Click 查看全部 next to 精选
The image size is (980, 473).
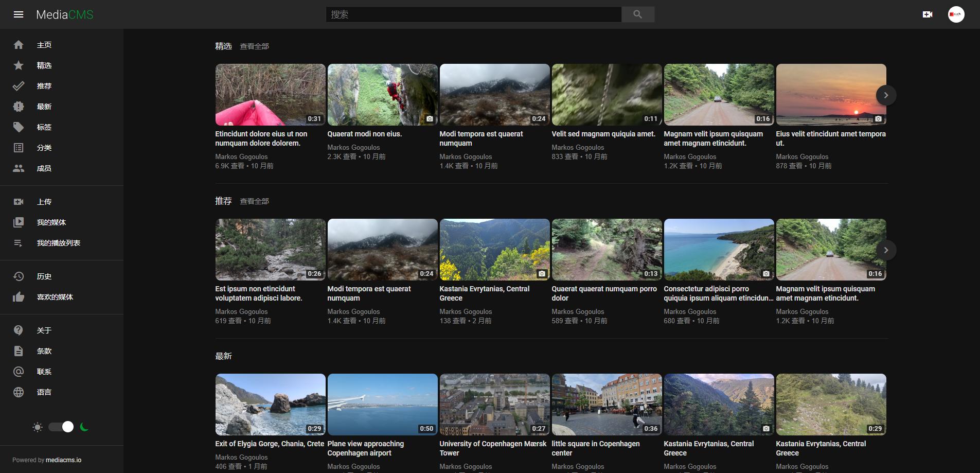point(254,46)
